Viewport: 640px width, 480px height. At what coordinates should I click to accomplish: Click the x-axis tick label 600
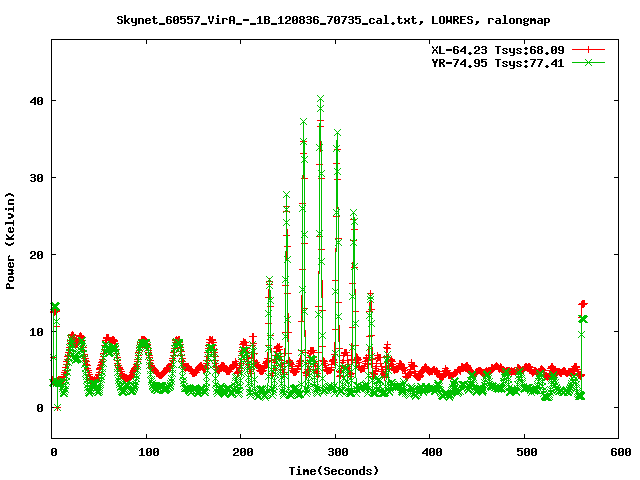(621, 452)
